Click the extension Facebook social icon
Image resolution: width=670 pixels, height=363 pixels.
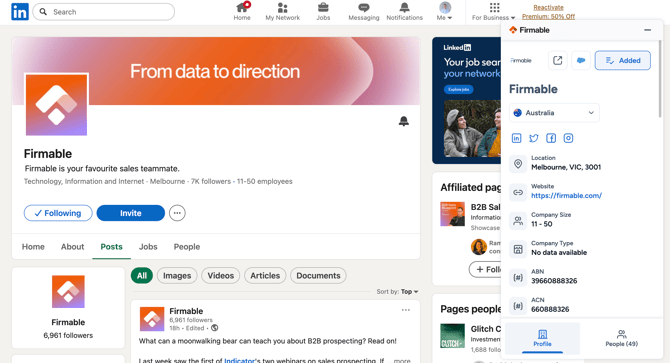click(x=551, y=138)
